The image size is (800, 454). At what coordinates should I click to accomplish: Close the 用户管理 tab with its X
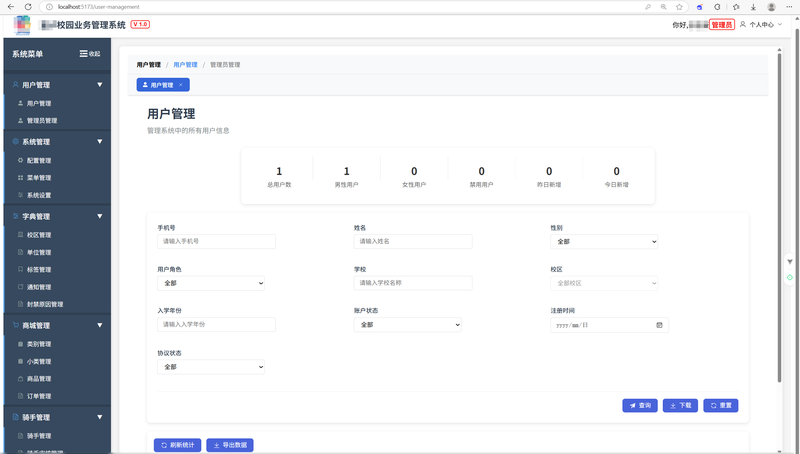click(x=181, y=85)
